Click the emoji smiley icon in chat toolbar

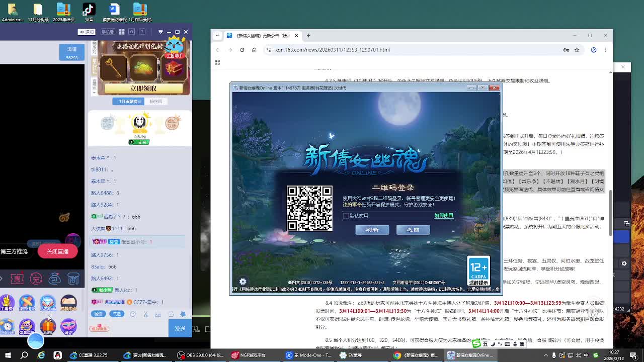tap(133, 314)
